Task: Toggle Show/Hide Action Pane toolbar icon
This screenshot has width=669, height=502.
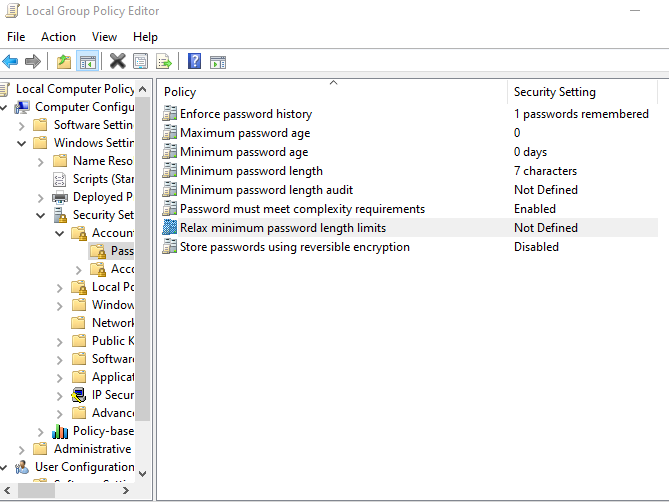Action: pyautogui.click(x=218, y=62)
